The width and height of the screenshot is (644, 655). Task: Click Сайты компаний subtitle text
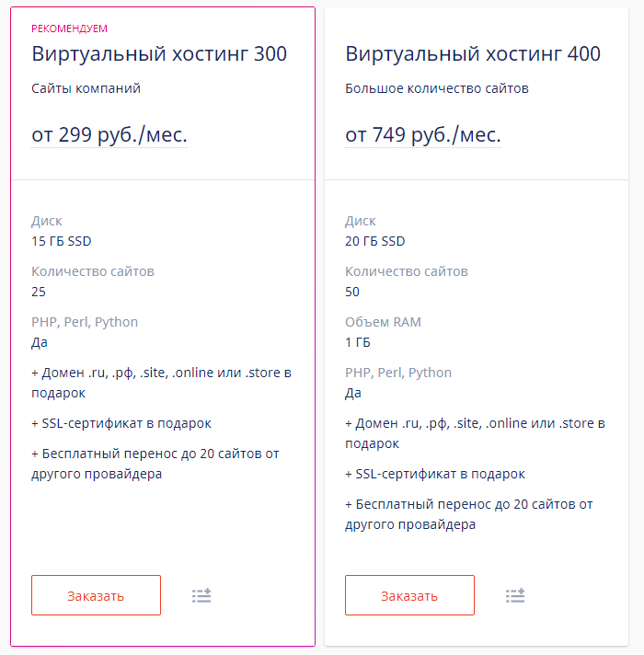coord(86,88)
